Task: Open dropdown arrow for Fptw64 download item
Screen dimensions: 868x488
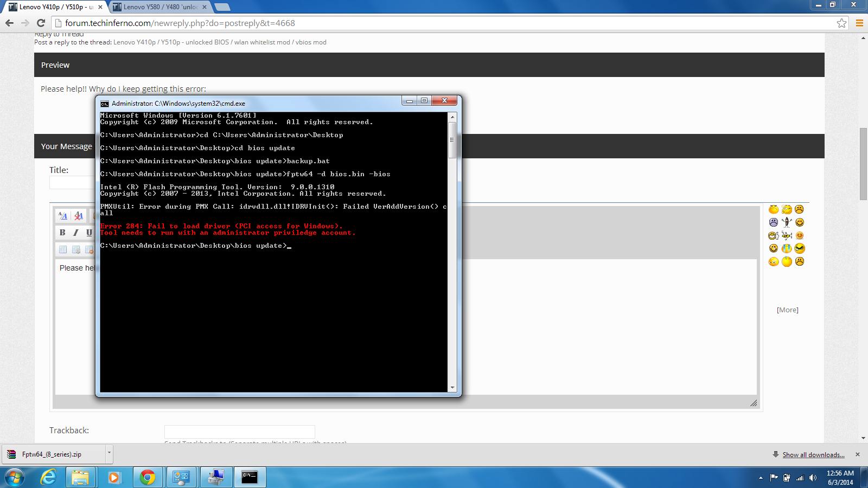Action: click(x=109, y=454)
